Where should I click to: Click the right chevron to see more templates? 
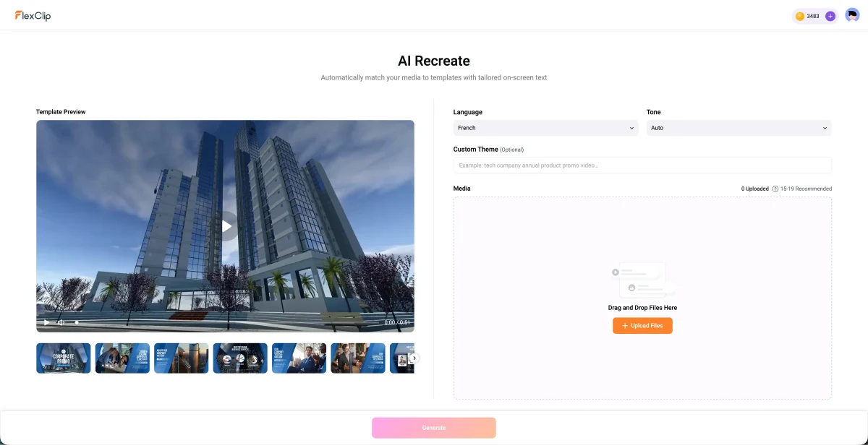coord(414,358)
